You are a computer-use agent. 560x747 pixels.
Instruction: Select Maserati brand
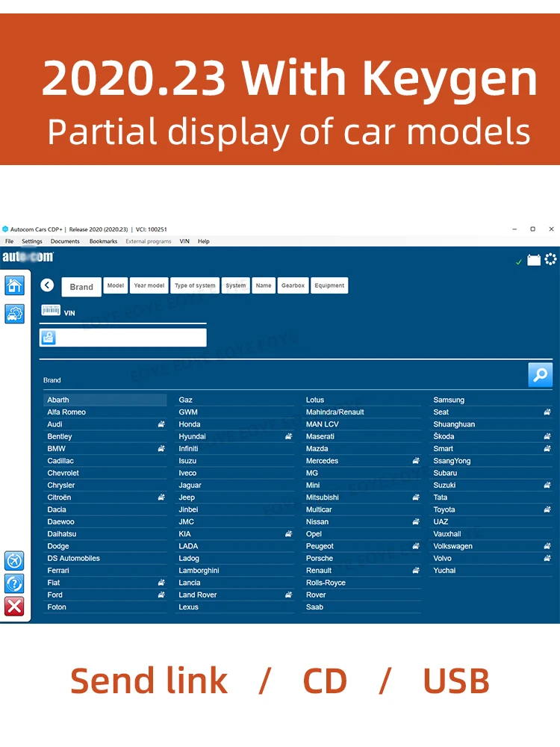pos(362,436)
